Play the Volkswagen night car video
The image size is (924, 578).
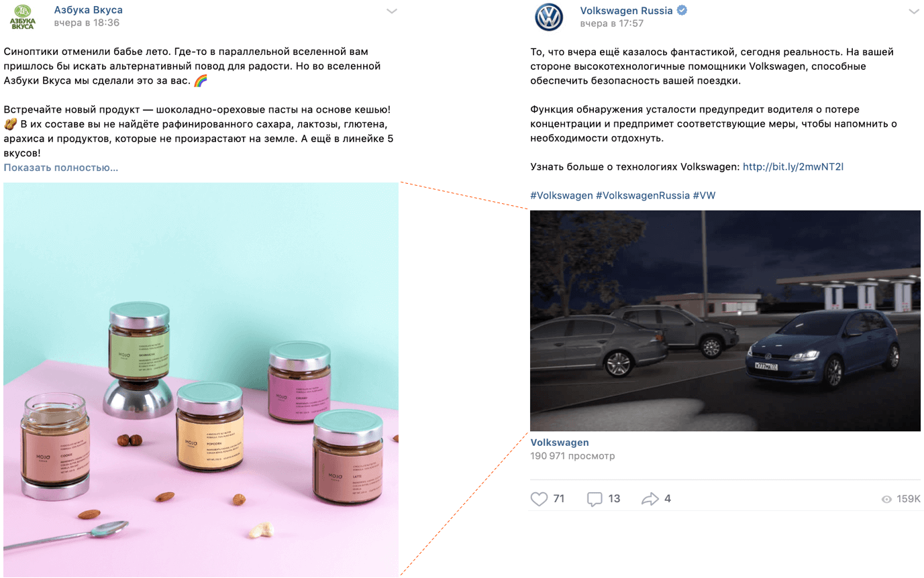725,321
